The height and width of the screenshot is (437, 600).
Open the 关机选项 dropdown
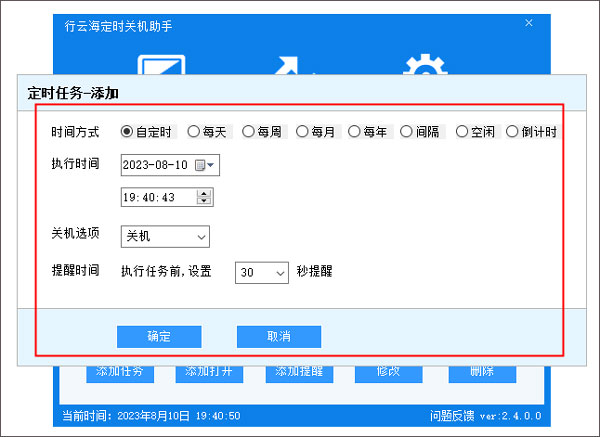165,236
